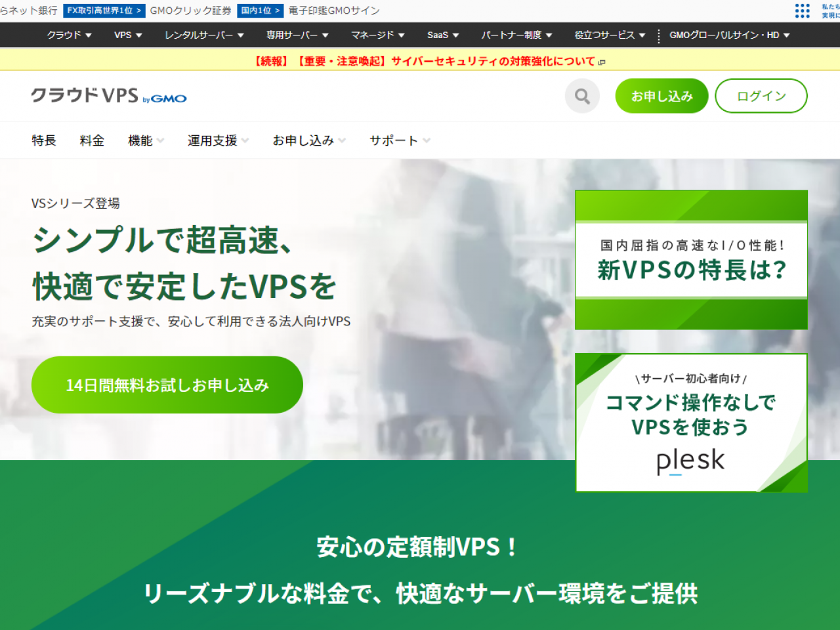
Task: Open the レンタルサーバー menu
Action: click(204, 35)
